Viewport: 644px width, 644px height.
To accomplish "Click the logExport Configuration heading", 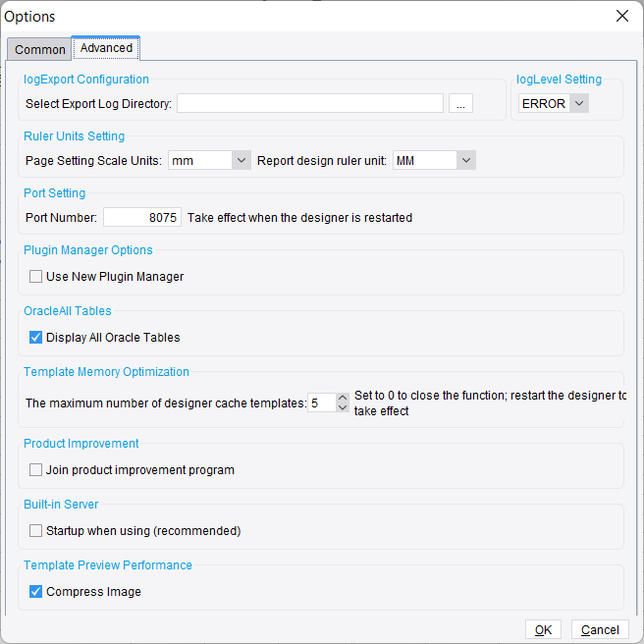I will coord(86,80).
